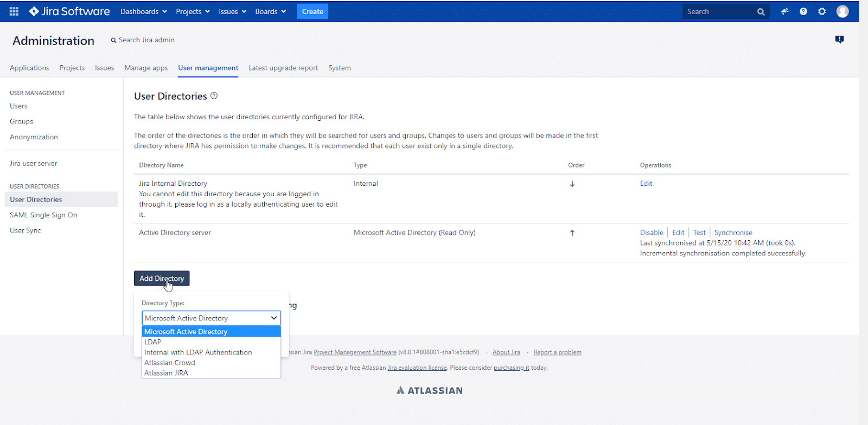Click the admin feedback notification icon
The image size is (868, 425).
[x=839, y=40]
